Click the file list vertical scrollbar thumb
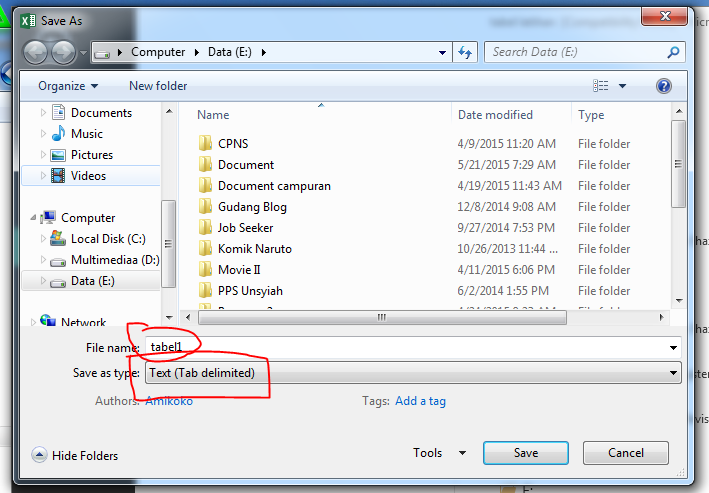The height and width of the screenshot is (493, 709). (x=678, y=164)
